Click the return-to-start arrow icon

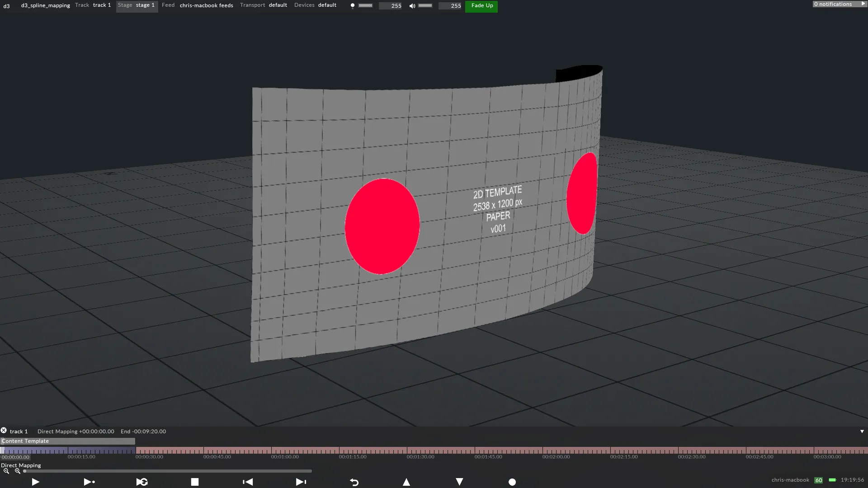354,482
